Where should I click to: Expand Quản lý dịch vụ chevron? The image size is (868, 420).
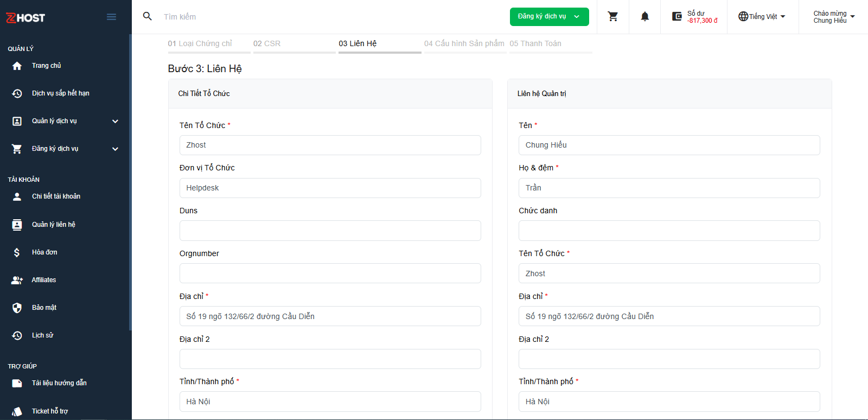115,121
